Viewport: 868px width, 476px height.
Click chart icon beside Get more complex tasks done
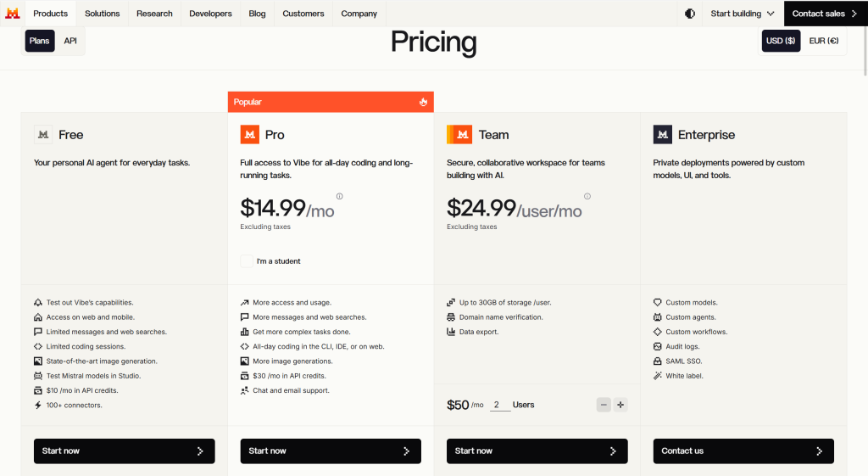[245, 332]
